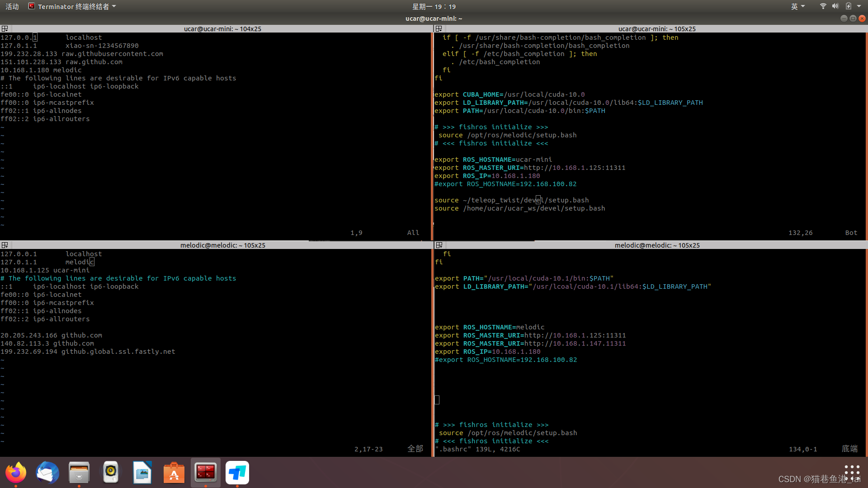Image resolution: width=868 pixels, height=488 pixels.
Task: Open Firefox from the dock
Action: [16, 473]
